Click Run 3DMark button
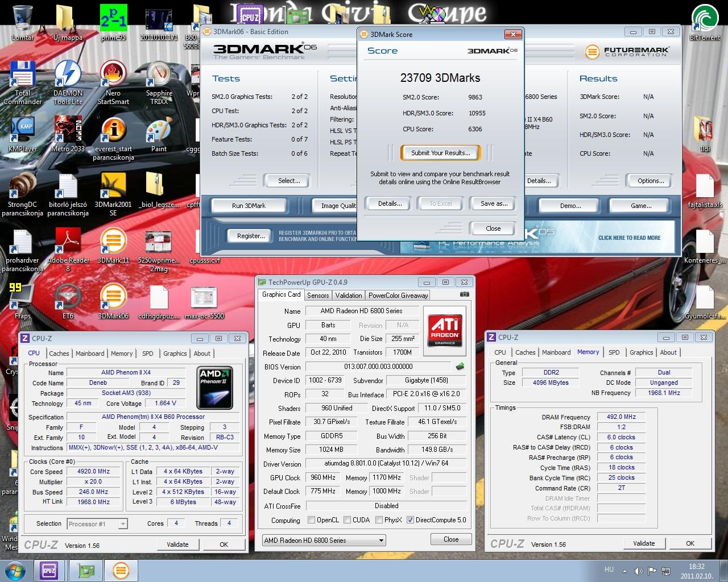Image resolution: width=728 pixels, height=582 pixels. coord(249,206)
